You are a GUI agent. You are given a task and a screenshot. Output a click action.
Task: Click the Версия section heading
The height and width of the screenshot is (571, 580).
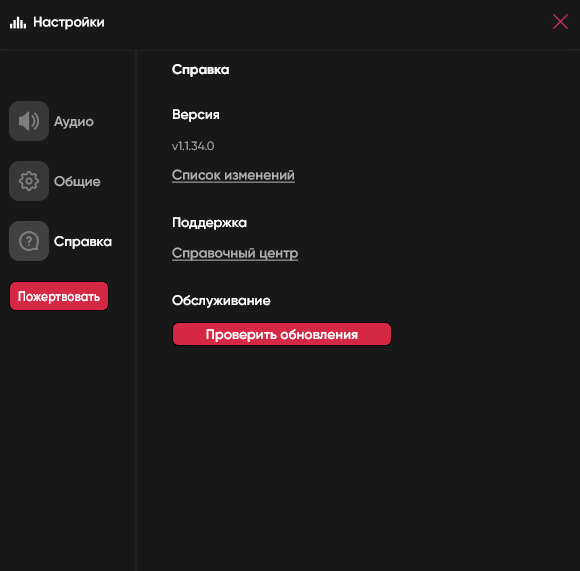196,115
